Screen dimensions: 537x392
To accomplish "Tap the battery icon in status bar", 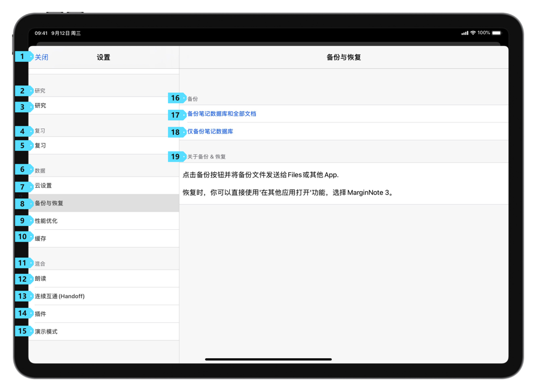I will point(497,33).
